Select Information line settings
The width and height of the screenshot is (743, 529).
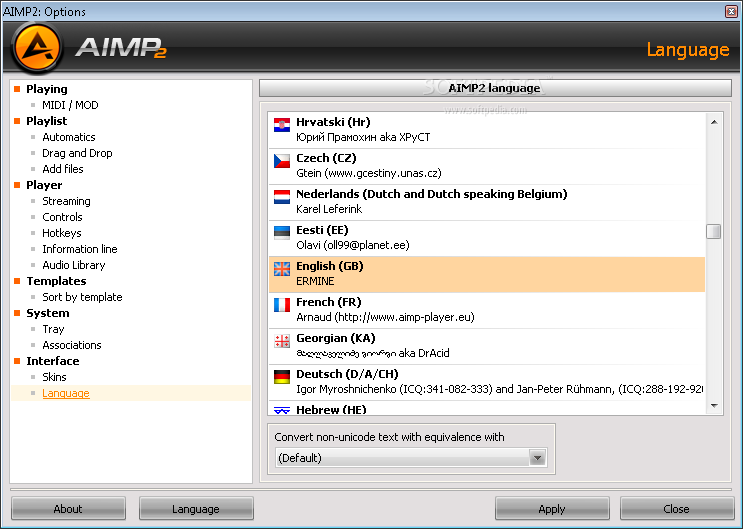(80, 249)
